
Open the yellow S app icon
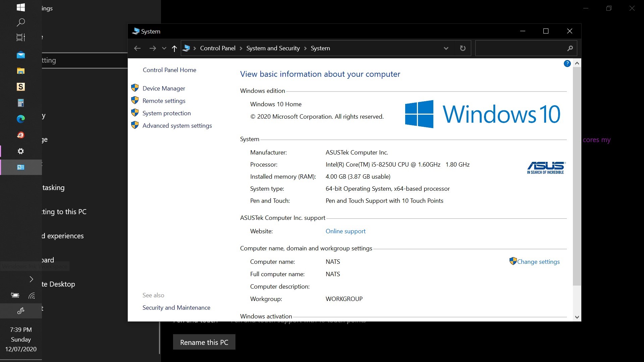coord(21,87)
